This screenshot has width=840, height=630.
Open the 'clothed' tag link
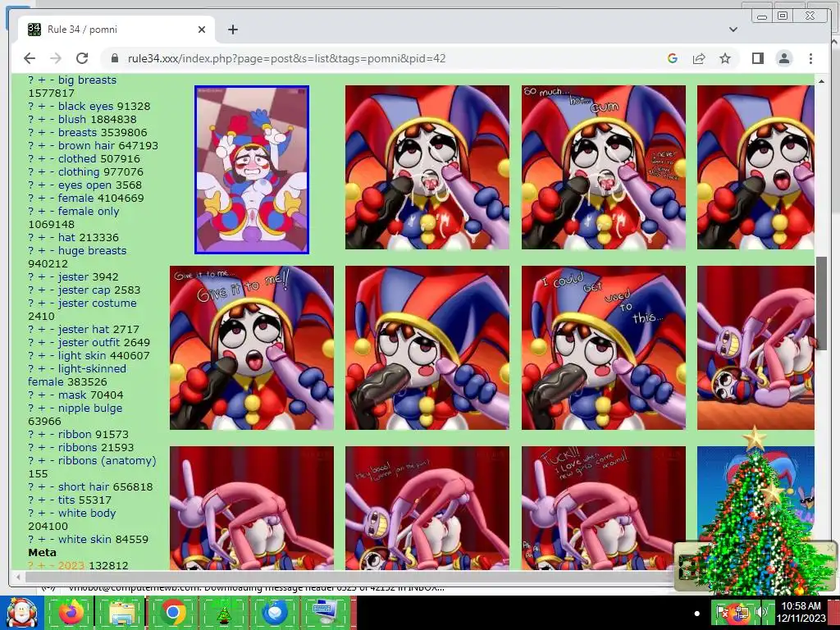click(77, 158)
